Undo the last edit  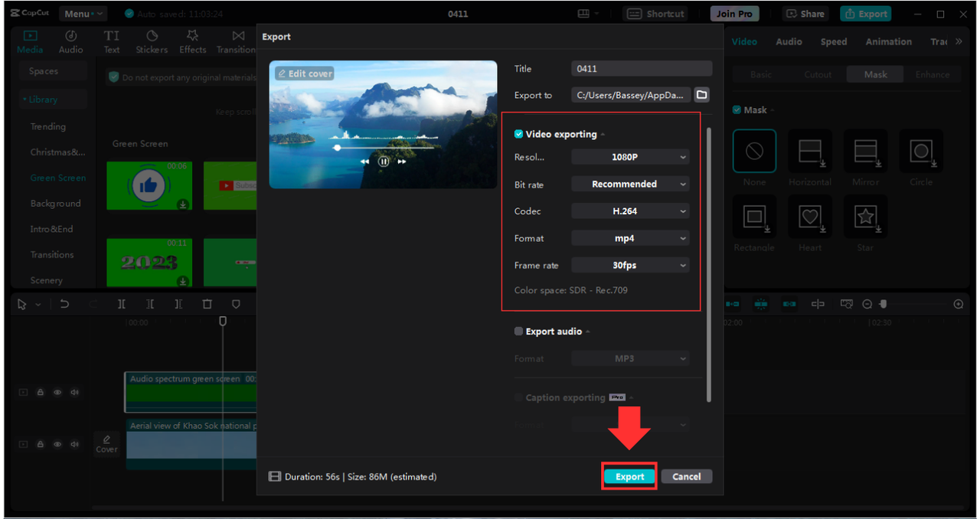tap(64, 304)
